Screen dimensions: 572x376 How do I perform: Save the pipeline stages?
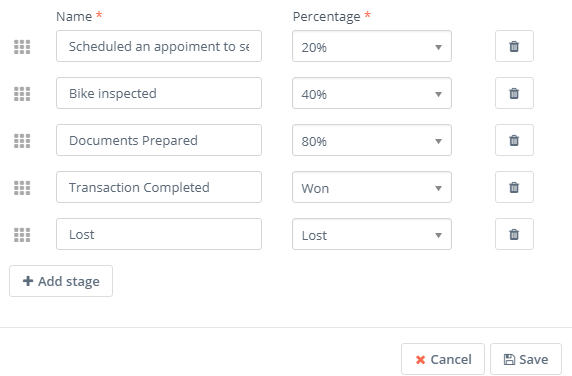(526, 359)
